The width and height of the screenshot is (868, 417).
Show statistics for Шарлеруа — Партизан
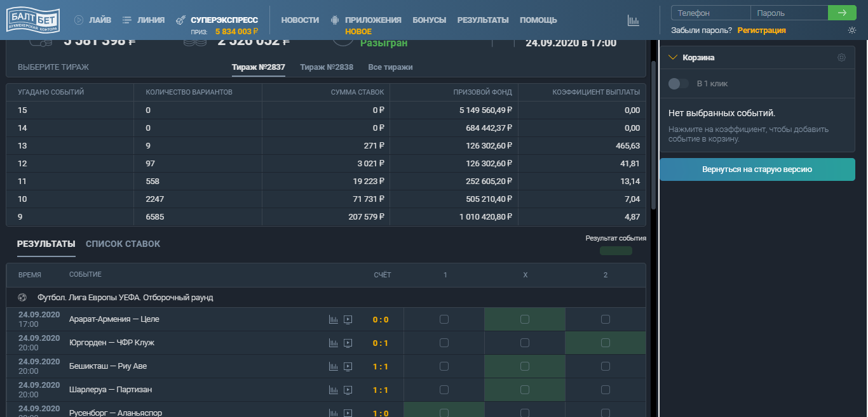point(334,390)
